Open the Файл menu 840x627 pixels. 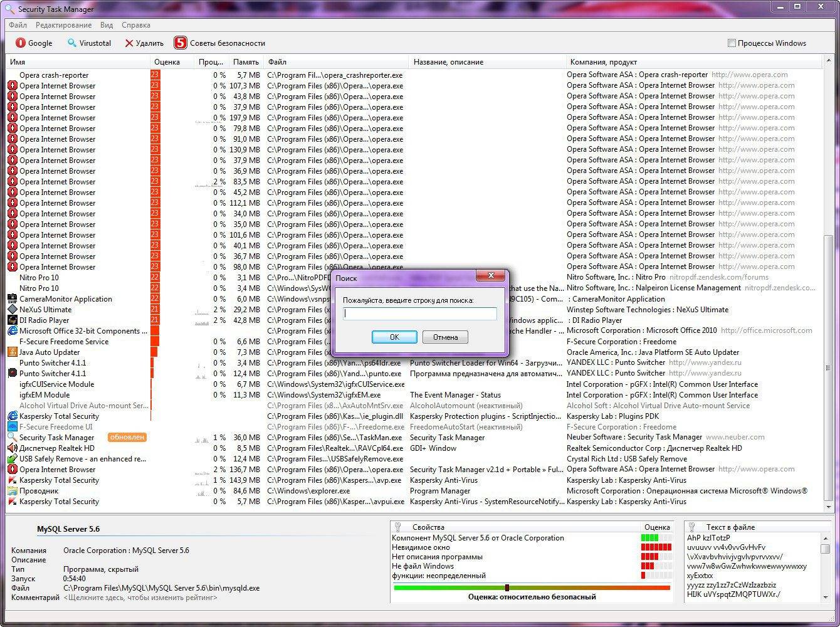(18, 25)
